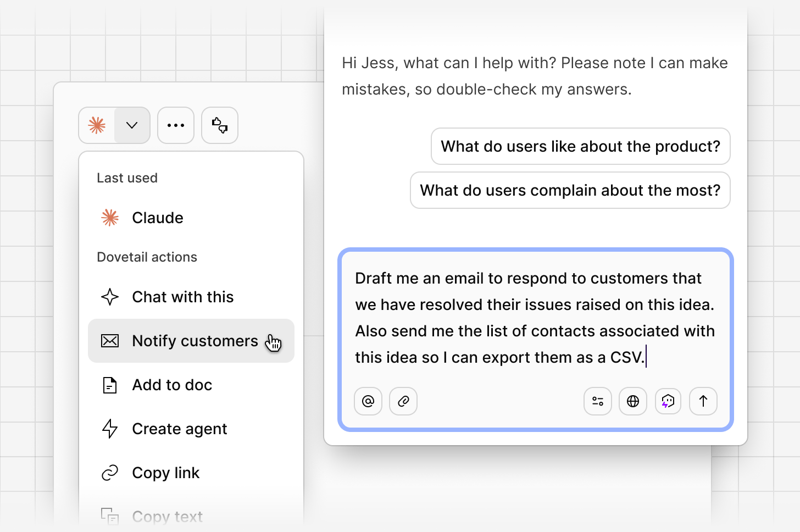Click the sparkle icon beside Chat with this
Viewport: 800px width, 532px height.
click(x=110, y=297)
